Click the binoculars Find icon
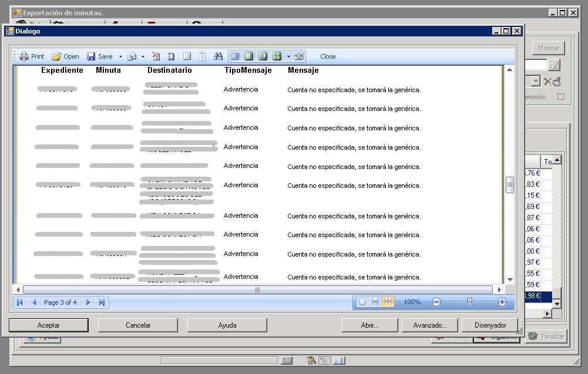The height and width of the screenshot is (374, 588). [219, 56]
